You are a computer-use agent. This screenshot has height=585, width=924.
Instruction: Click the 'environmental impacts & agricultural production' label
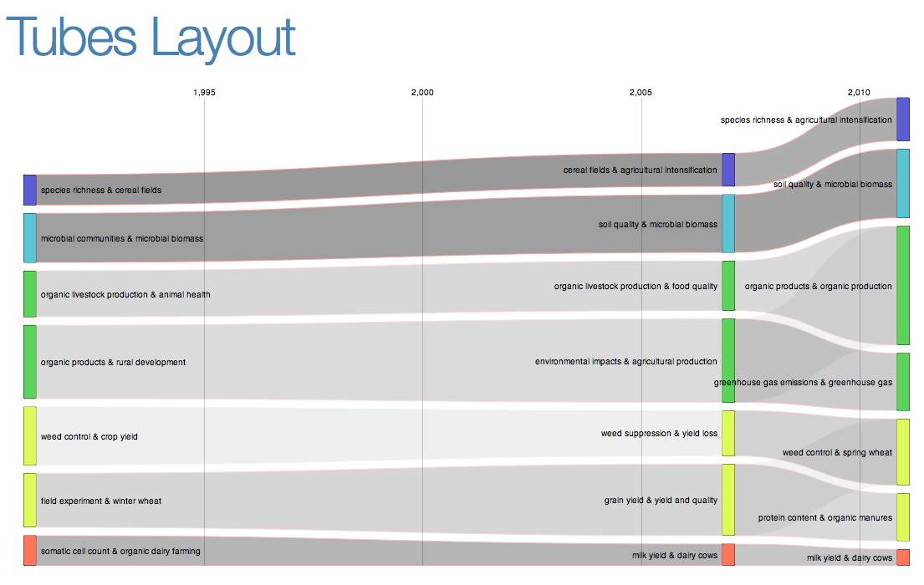point(625,362)
